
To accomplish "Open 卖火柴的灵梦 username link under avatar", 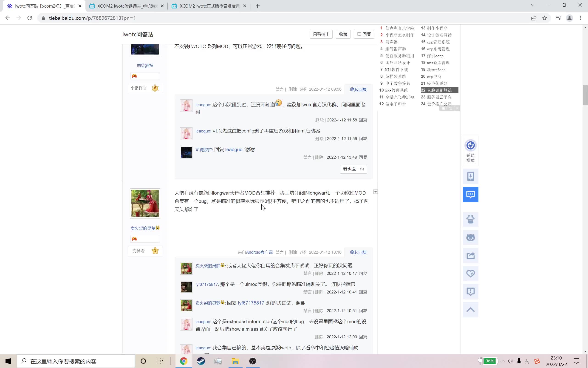I will 145,228.
